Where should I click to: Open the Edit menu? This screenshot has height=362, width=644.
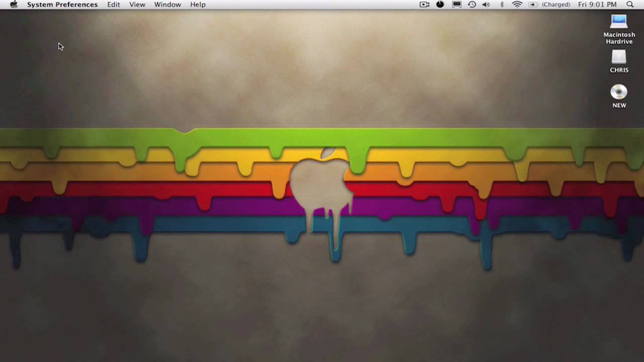click(114, 5)
